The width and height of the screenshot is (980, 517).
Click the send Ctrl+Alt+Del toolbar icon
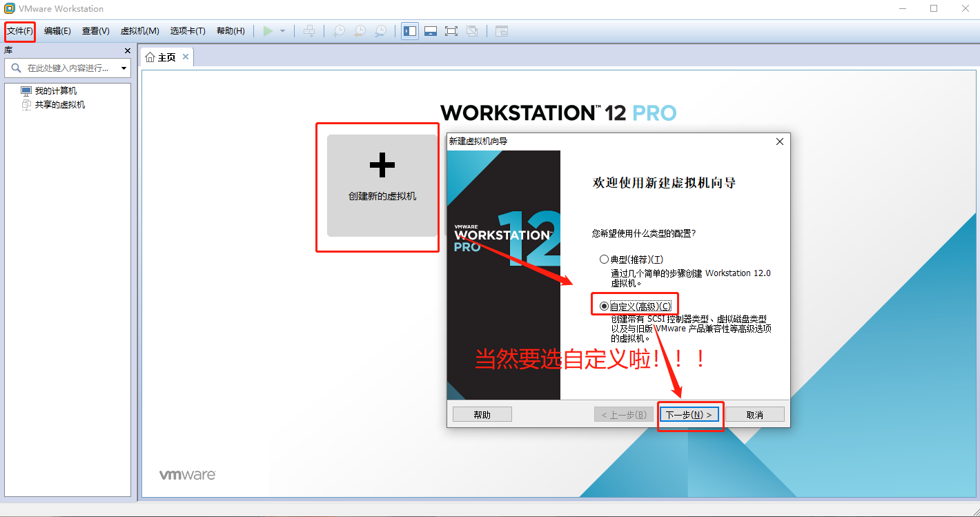pos(309,31)
